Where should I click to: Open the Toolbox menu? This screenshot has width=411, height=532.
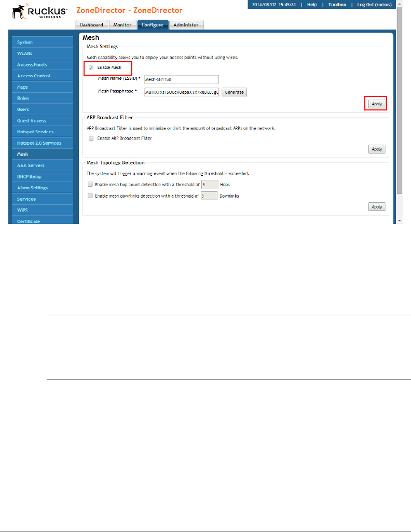(337, 5)
